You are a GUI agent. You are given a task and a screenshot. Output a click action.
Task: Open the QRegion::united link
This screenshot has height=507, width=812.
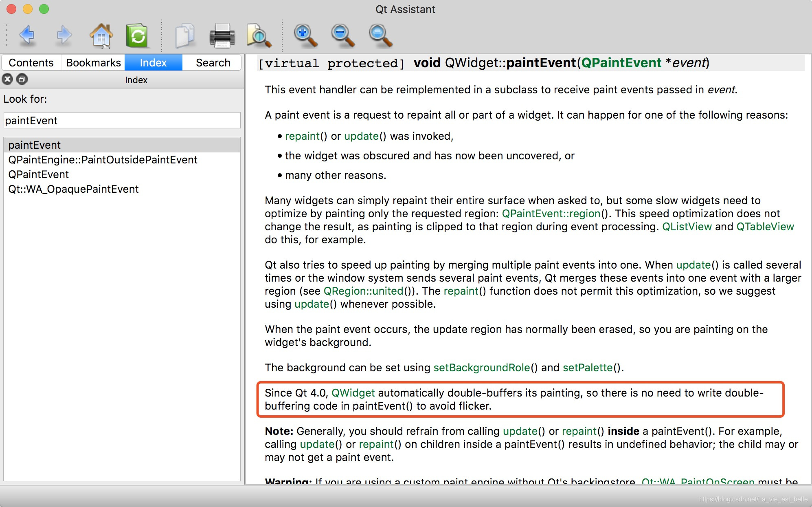coord(363,291)
